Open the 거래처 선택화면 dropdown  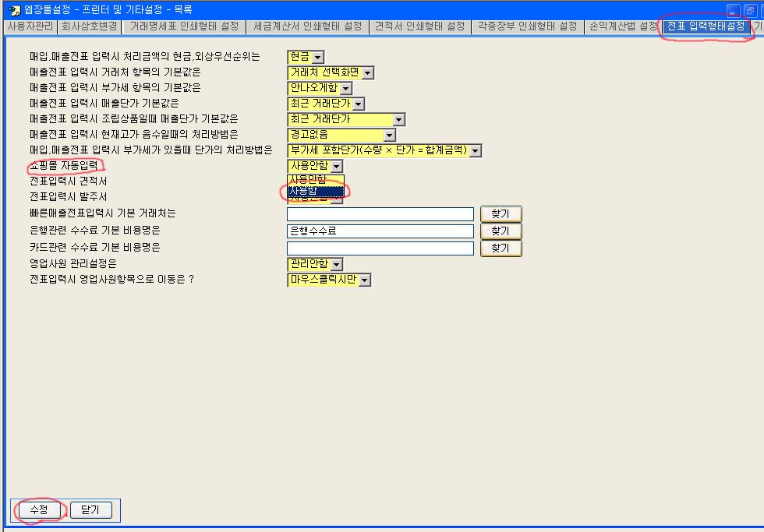[x=368, y=72]
